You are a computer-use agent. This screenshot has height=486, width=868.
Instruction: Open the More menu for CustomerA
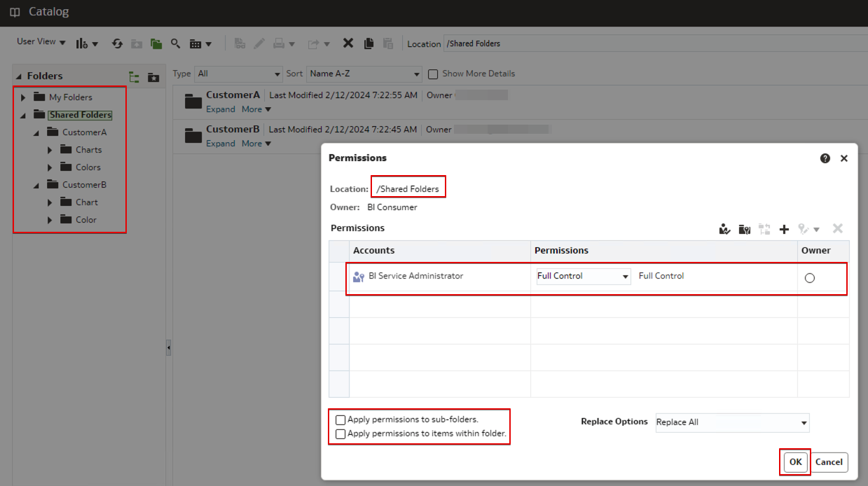256,109
